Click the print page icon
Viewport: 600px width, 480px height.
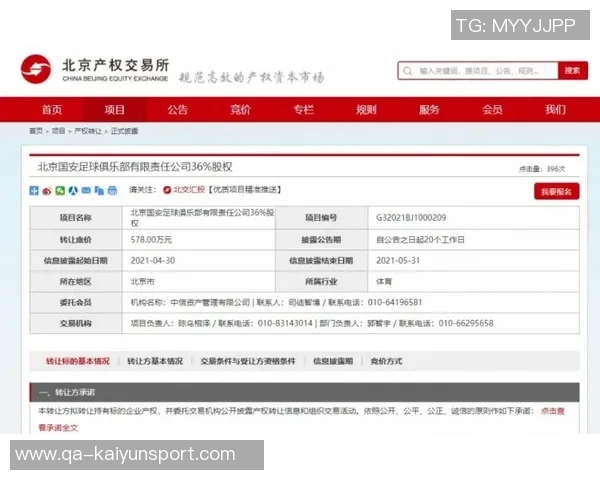tap(112, 190)
